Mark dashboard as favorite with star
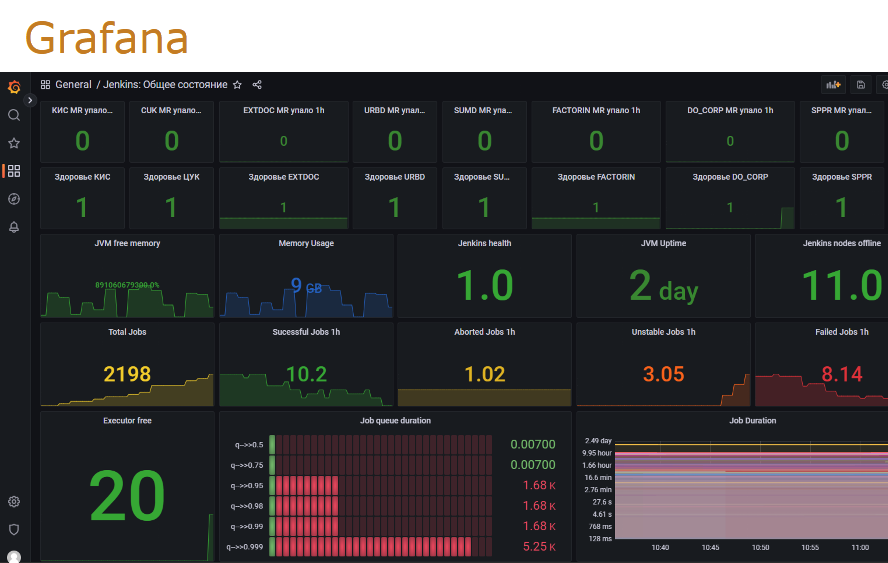 click(237, 84)
